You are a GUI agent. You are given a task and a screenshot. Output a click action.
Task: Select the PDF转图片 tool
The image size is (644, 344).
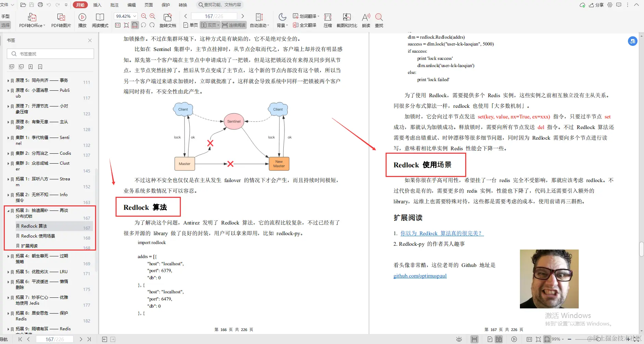(x=61, y=20)
